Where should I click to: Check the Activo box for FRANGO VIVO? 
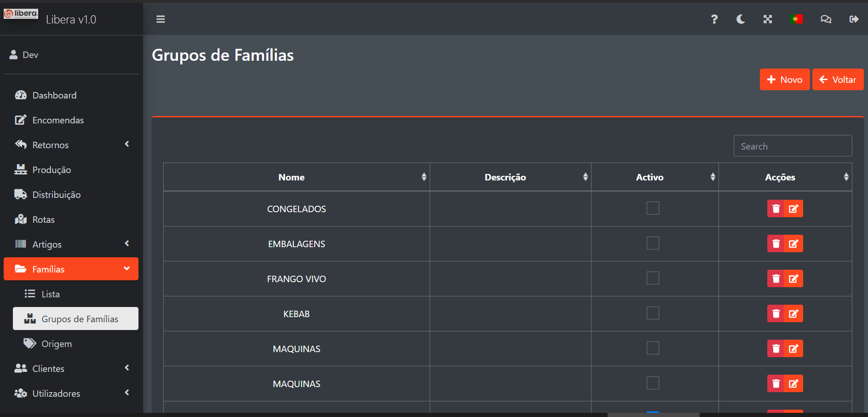point(653,278)
